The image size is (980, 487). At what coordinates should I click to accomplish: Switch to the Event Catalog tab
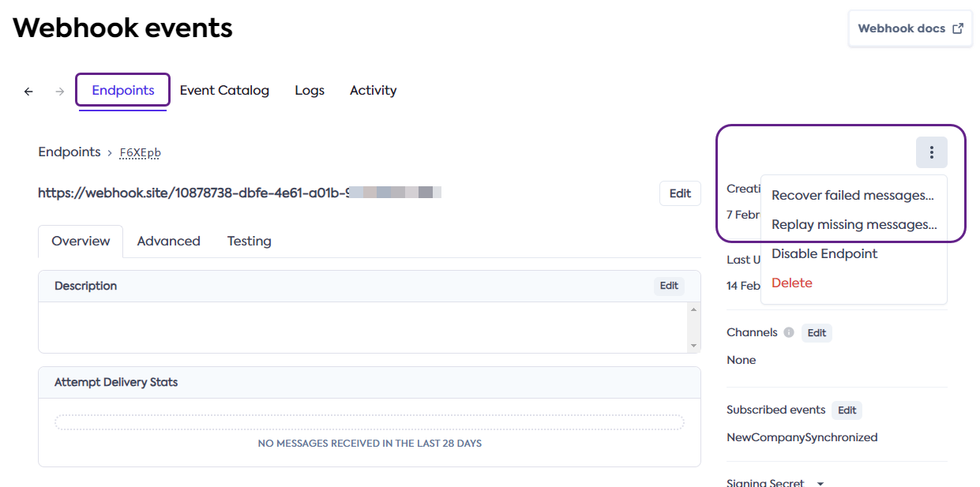pyautogui.click(x=224, y=90)
